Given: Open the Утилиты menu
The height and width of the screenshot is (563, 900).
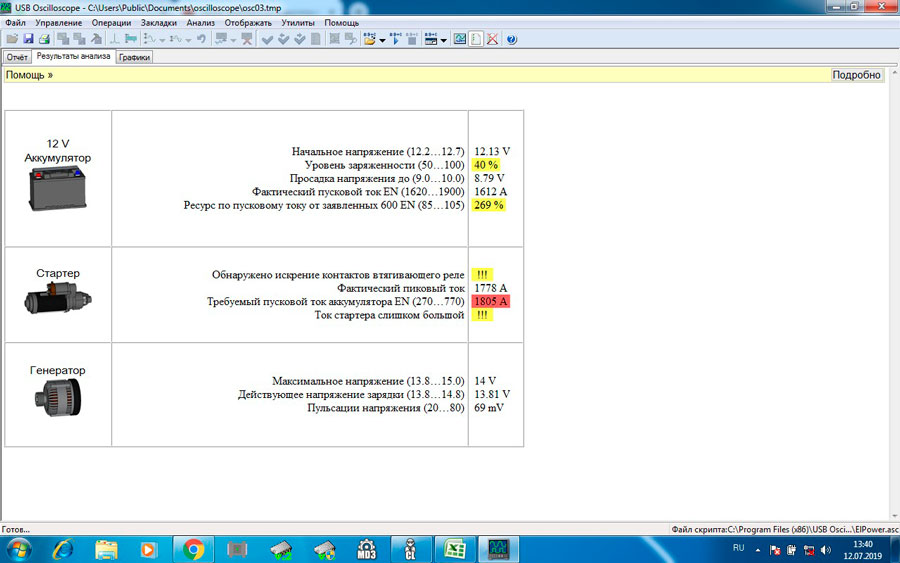Looking at the screenshot, I should point(297,22).
